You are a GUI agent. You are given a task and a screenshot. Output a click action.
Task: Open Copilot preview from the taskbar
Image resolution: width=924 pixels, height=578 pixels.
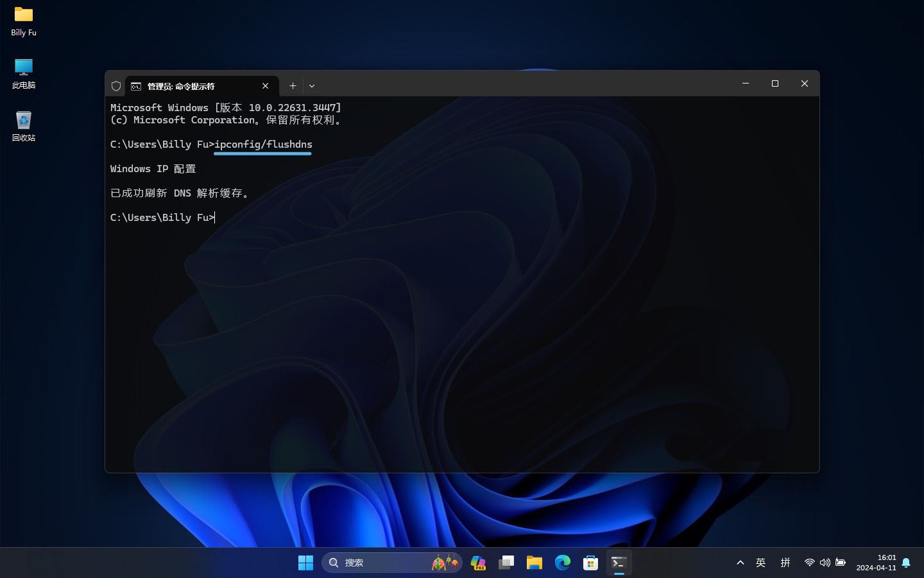pos(478,563)
